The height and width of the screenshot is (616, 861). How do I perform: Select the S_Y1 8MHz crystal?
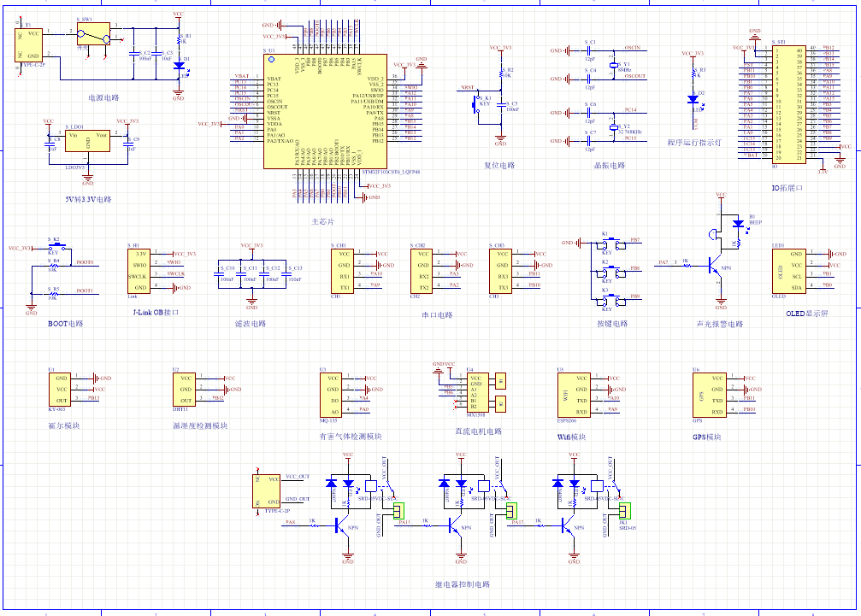coord(613,65)
